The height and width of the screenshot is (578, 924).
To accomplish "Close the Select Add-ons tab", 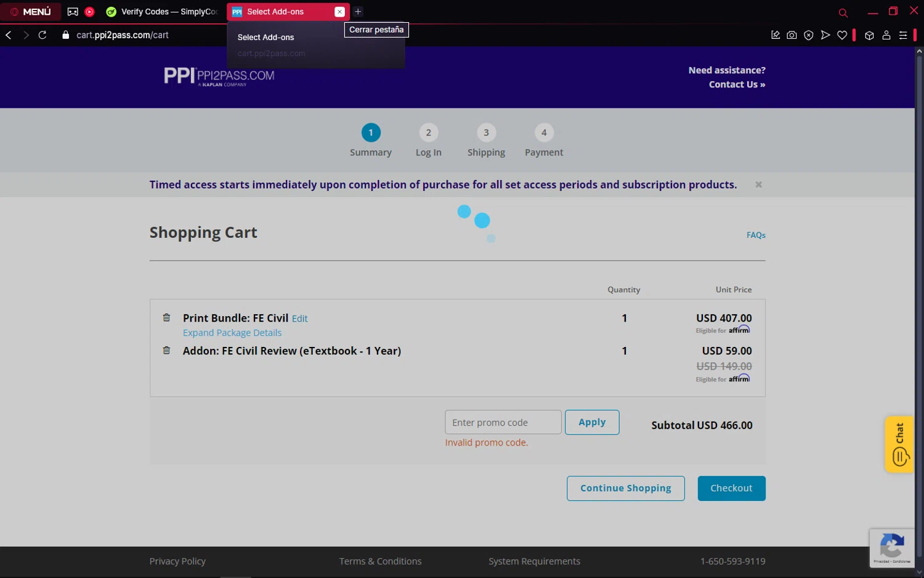I will coord(339,12).
